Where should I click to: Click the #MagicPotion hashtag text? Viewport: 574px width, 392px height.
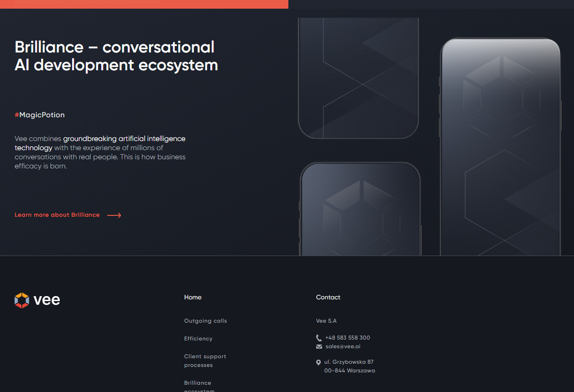tap(40, 115)
